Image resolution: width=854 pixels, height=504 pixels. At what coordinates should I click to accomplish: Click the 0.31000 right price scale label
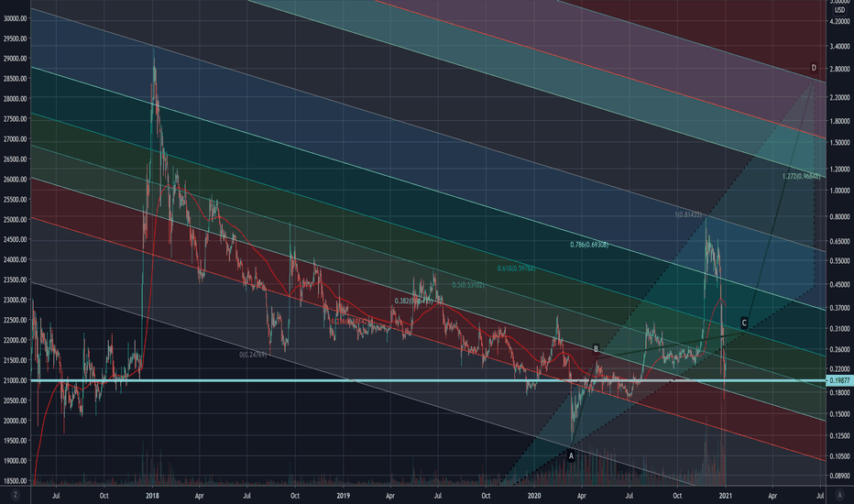click(840, 329)
